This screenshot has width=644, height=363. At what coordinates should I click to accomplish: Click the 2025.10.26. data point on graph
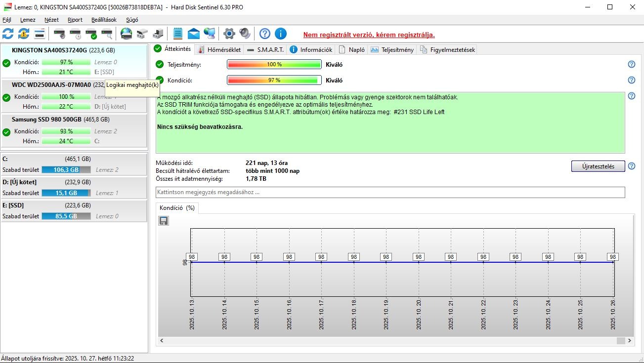tap(613, 262)
